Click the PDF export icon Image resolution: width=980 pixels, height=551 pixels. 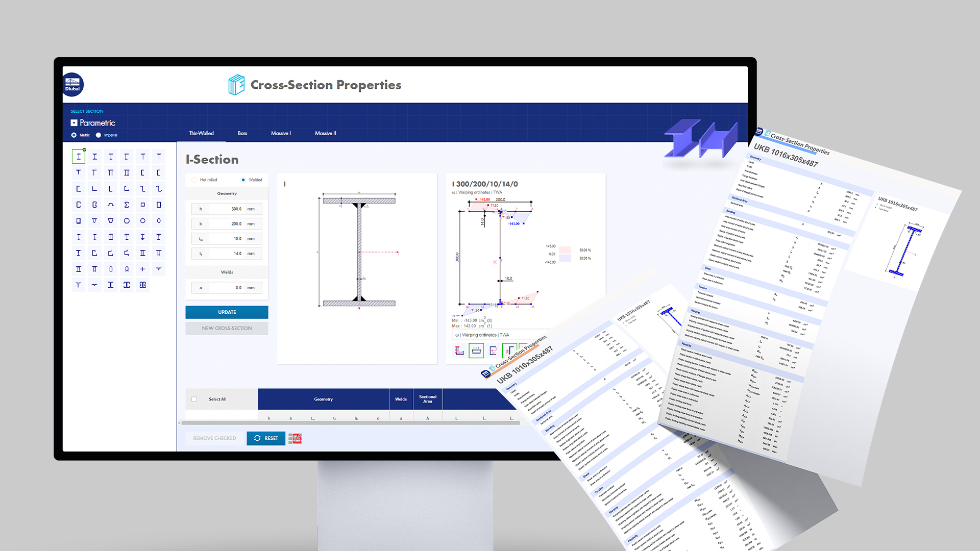click(295, 438)
